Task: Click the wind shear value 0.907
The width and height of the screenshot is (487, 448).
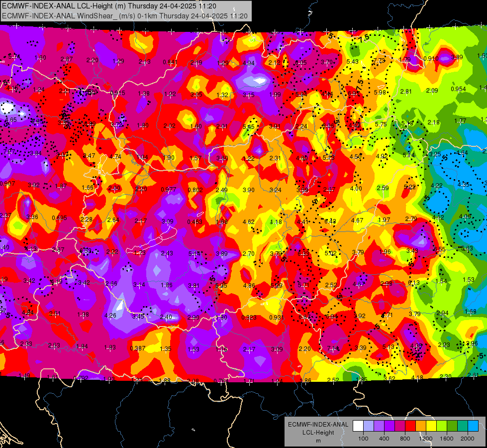Action: point(7,183)
